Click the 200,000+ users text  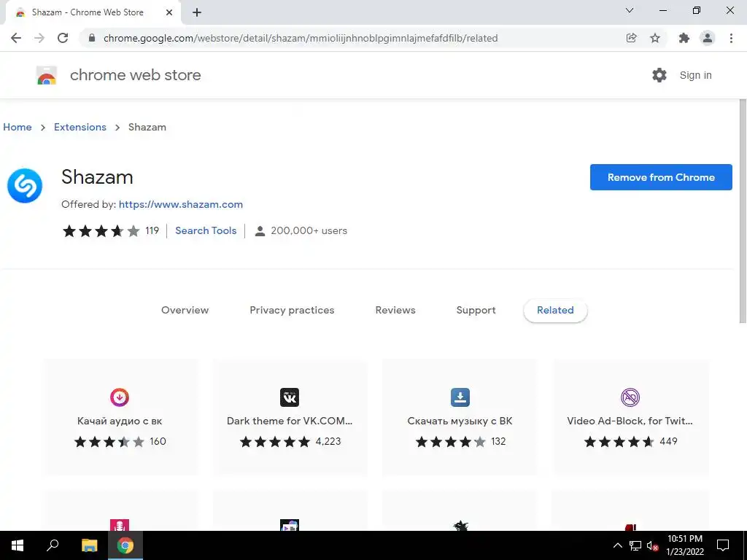pyautogui.click(x=309, y=230)
